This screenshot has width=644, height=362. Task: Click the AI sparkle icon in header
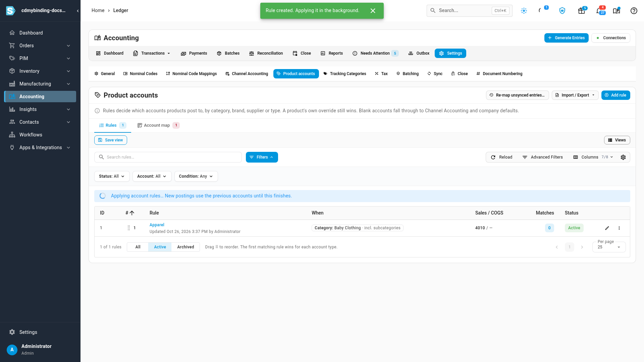524,11
